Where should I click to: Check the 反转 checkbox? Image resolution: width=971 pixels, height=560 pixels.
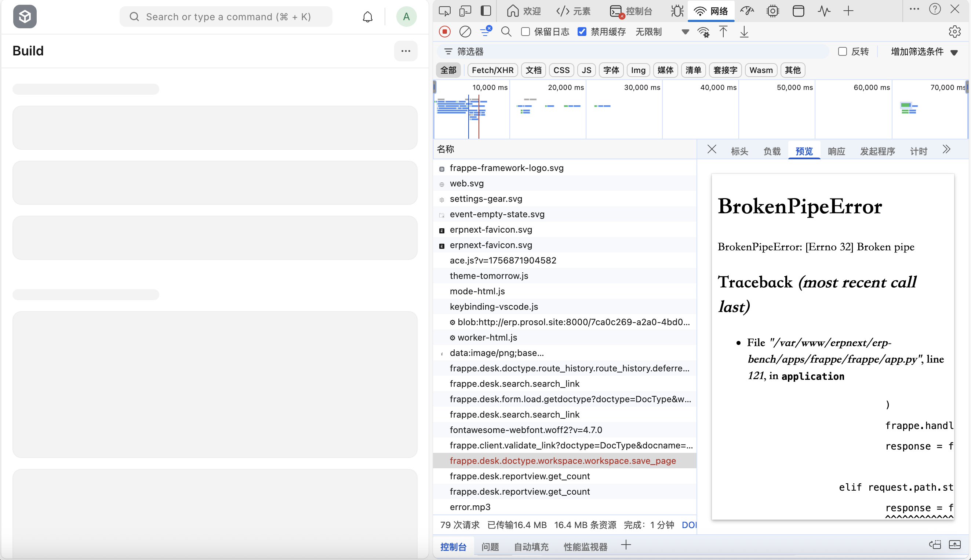843,51
